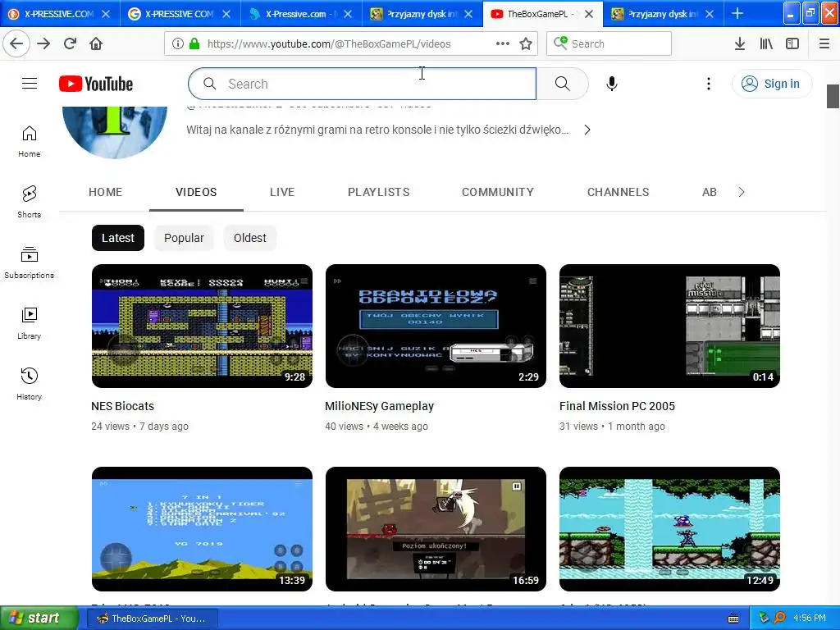The image size is (840, 630).
Task: Bookmark this page with the star icon
Action: (526, 44)
